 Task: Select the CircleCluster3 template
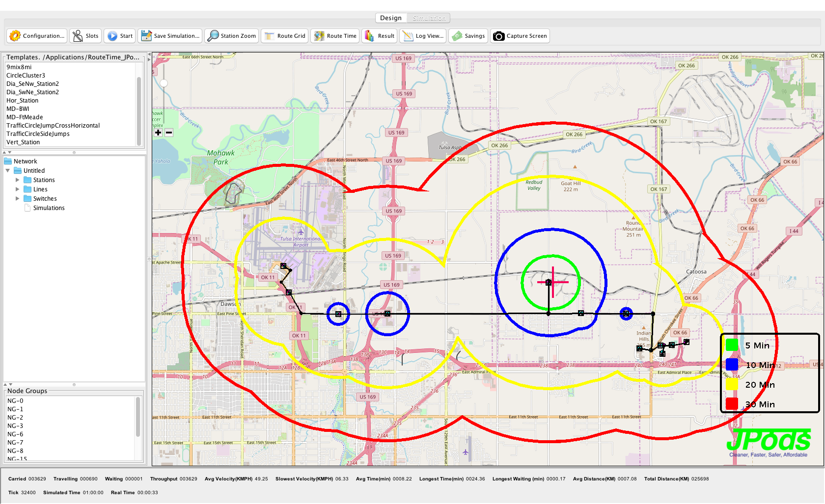point(26,76)
